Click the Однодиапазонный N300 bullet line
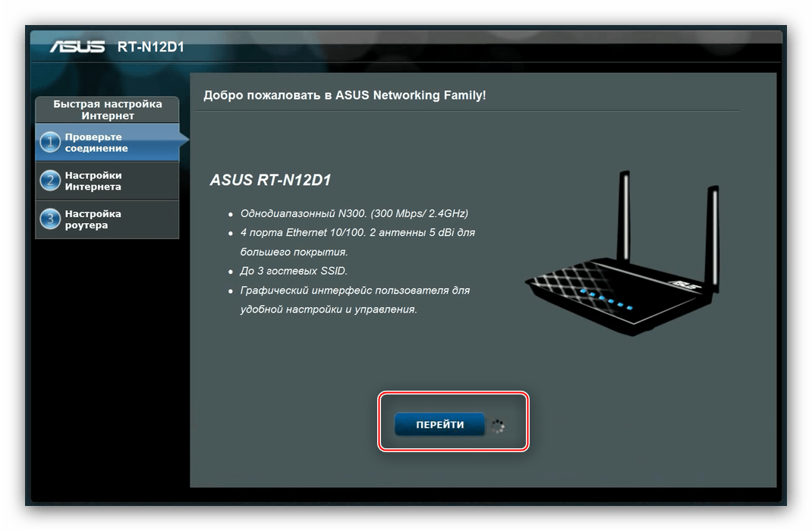 [354, 213]
